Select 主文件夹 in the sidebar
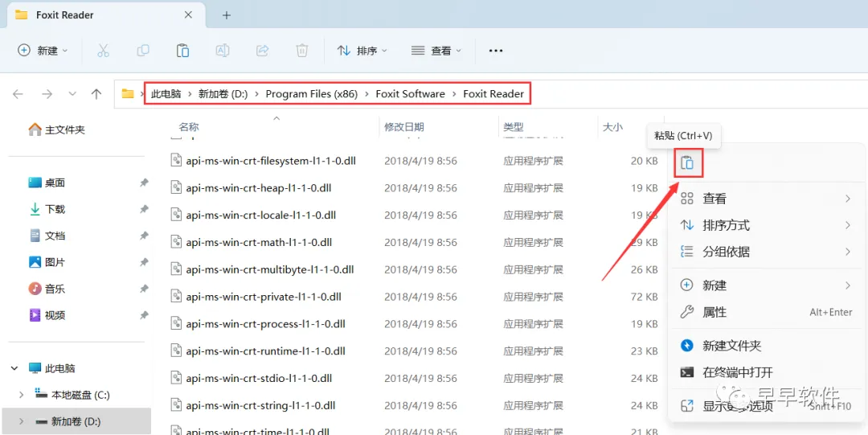This screenshot has height=435, width=868. tap(56, 129)
